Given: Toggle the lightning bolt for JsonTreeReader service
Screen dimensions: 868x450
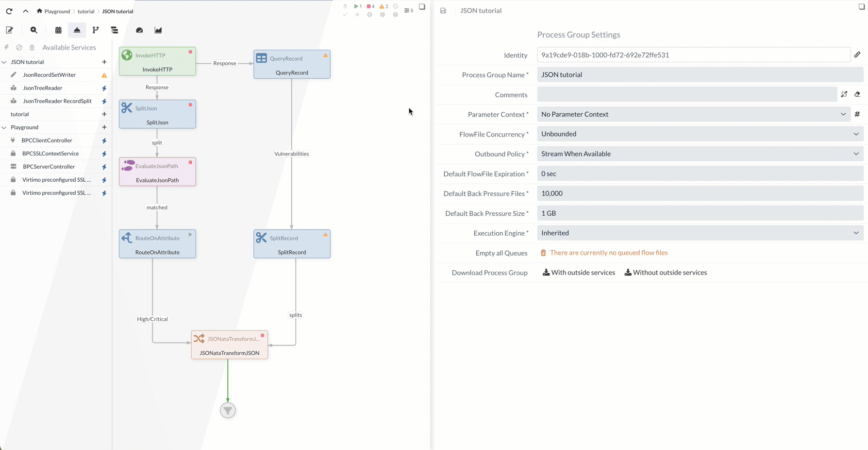Looking at the screenshot, I should click(x=104, y=88).
